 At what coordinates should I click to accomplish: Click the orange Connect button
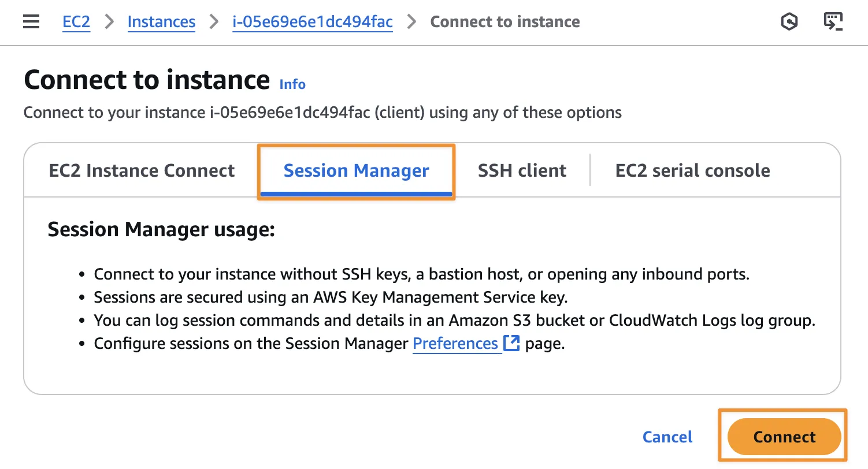784,437
